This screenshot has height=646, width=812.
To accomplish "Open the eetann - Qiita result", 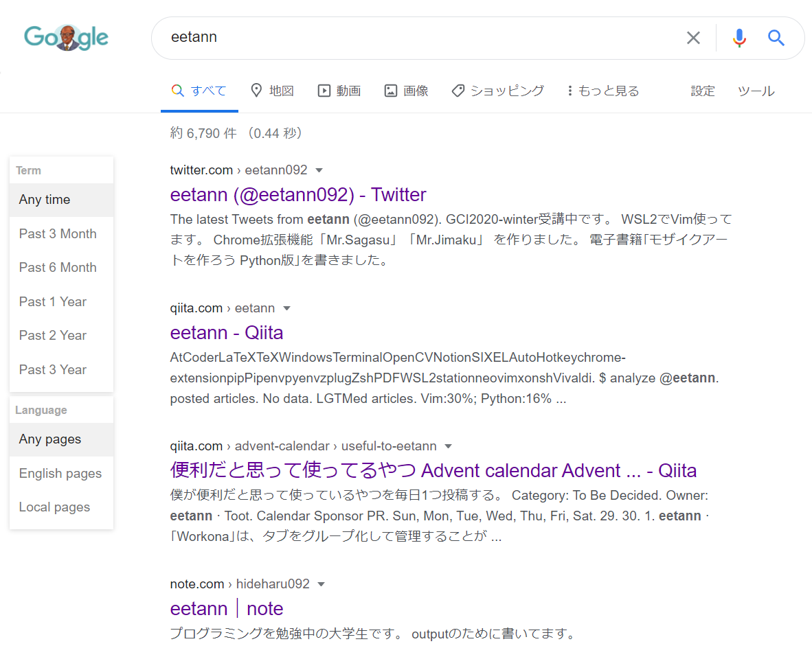I will point(226,333).
